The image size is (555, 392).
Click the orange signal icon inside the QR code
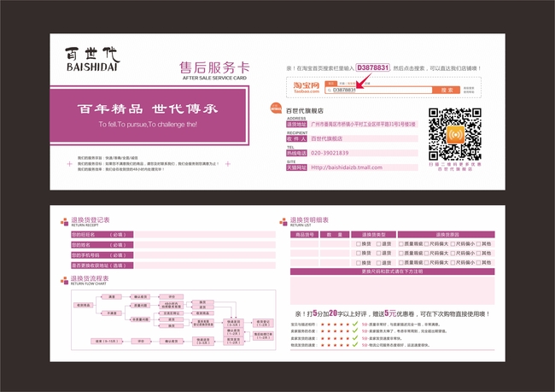(456, 135)
